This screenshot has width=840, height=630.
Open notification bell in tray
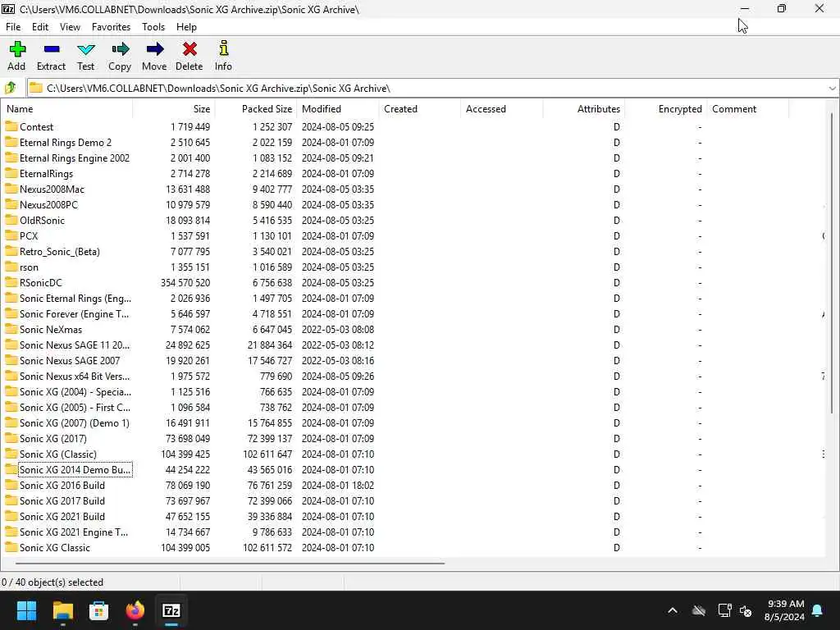(818, 610)
